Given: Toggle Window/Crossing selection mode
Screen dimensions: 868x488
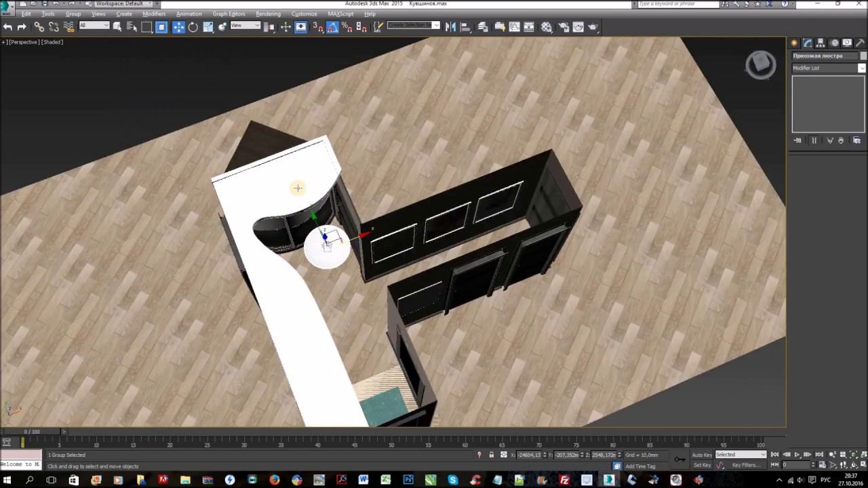Looking at the screenshot, I should [161, 27].
